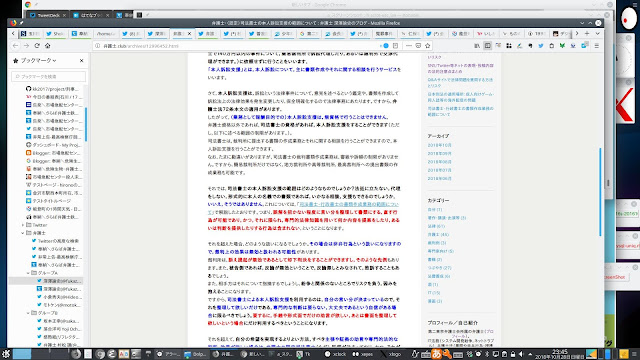The image size is (640, 360).
Task: Show site information icon in address bar
Action: 98,46
